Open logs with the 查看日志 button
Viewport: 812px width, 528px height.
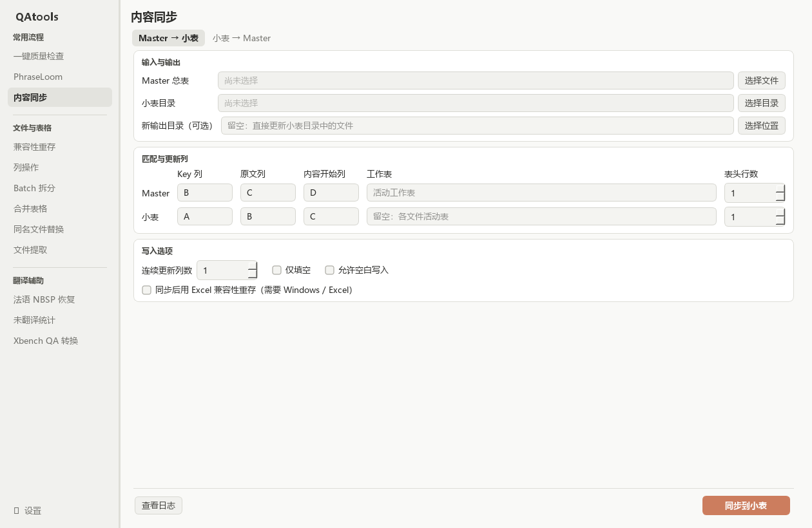coord(159,505)
